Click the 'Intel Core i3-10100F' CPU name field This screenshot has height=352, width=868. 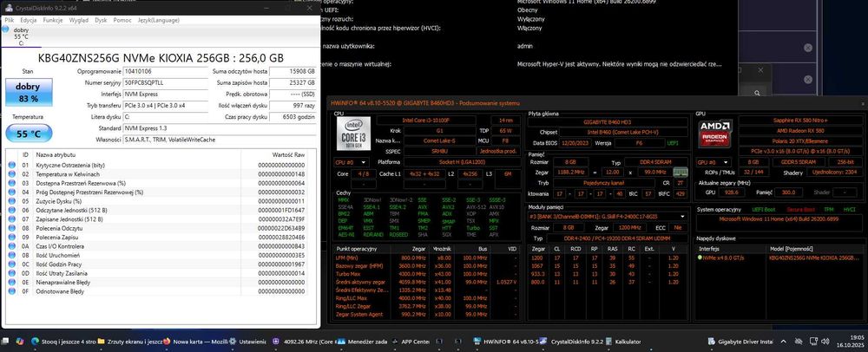point(425,121)
